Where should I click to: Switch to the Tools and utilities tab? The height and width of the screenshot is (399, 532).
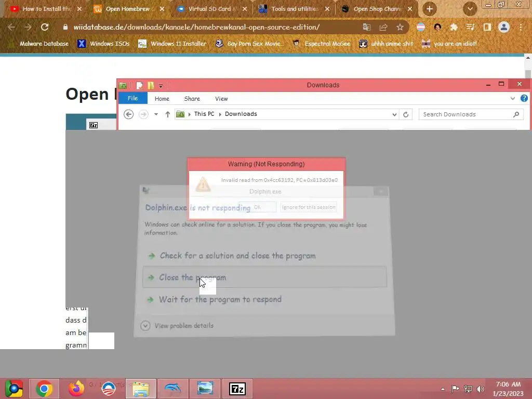point(294,9)
